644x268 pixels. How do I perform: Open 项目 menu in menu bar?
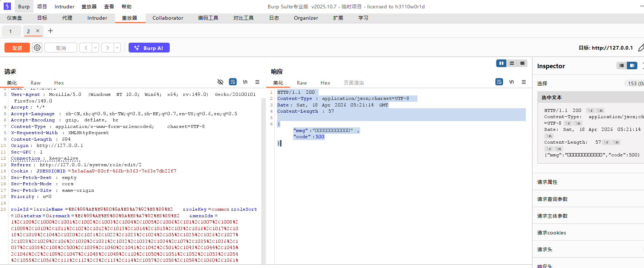42,7
